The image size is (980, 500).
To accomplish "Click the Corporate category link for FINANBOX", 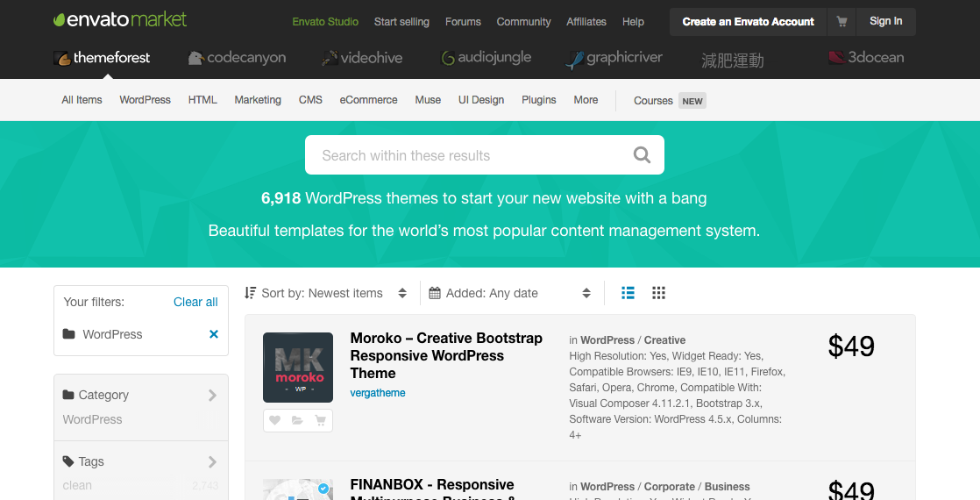I will (x=671, y=487).
